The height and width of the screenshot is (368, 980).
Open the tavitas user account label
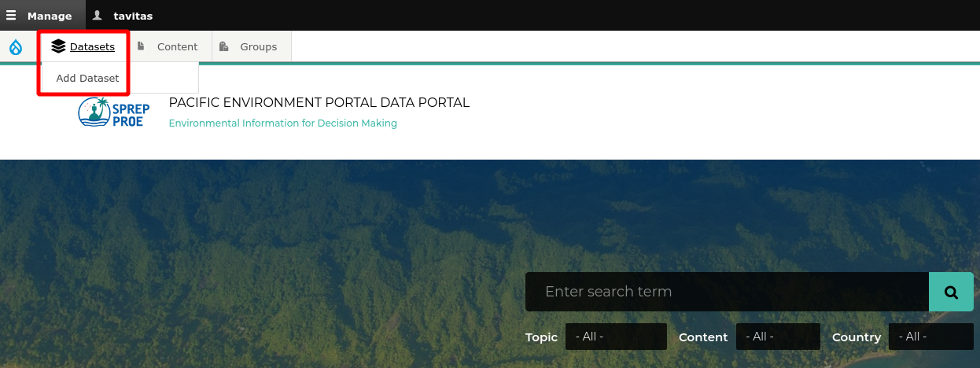133,16
